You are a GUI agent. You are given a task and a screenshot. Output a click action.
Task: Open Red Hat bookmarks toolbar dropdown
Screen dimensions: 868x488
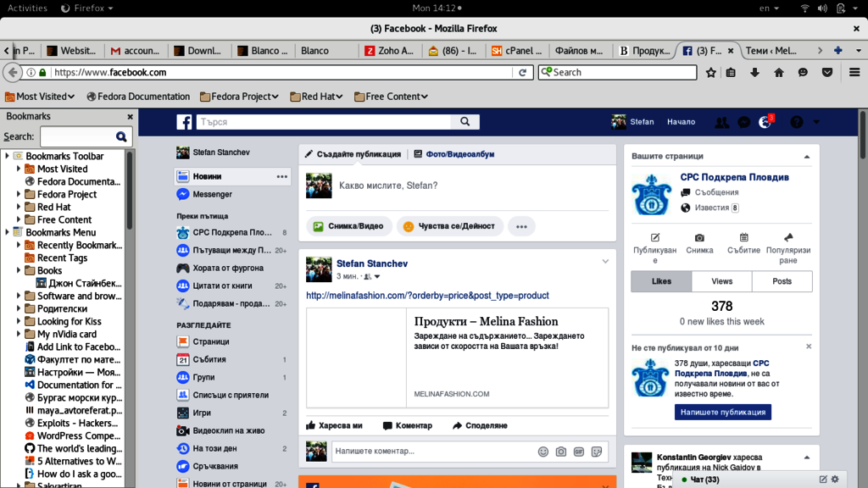click(x=317, y=97)
